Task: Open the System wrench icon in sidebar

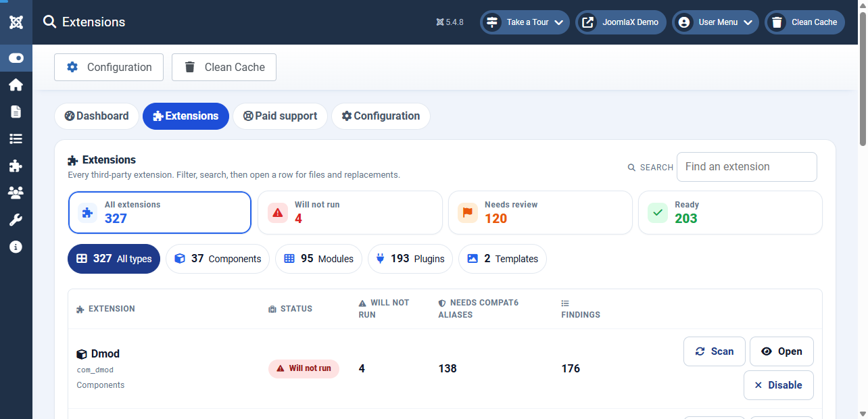Action: click(x=16, y=220)
